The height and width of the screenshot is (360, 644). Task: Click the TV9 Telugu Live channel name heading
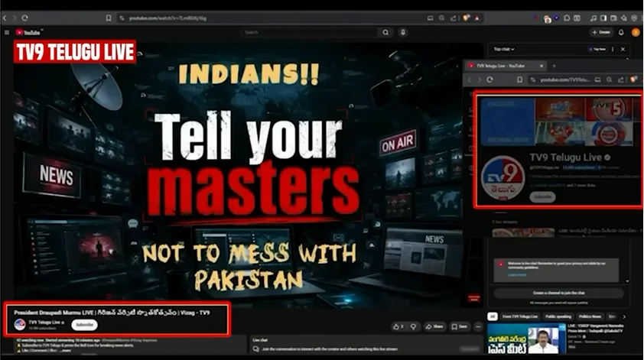(x=566, y=157)
